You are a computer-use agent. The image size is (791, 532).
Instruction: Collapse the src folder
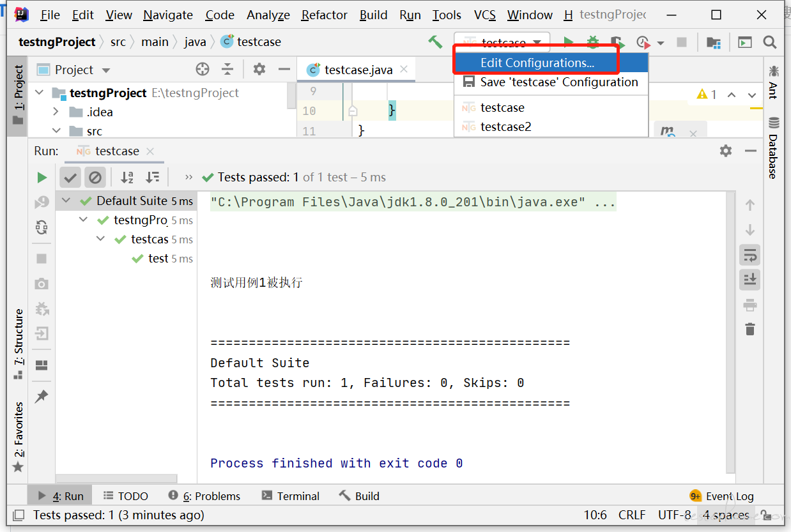[56, 131]
